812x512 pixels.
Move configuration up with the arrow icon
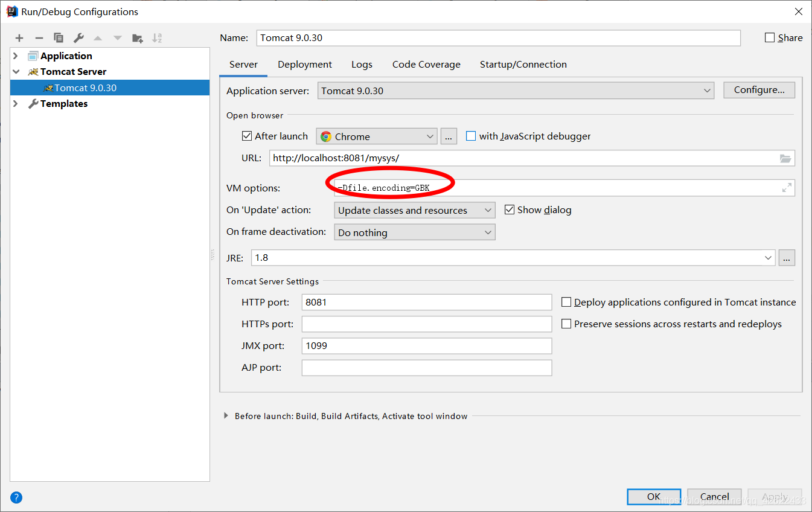pyautogui.click(x=98, y=38)
